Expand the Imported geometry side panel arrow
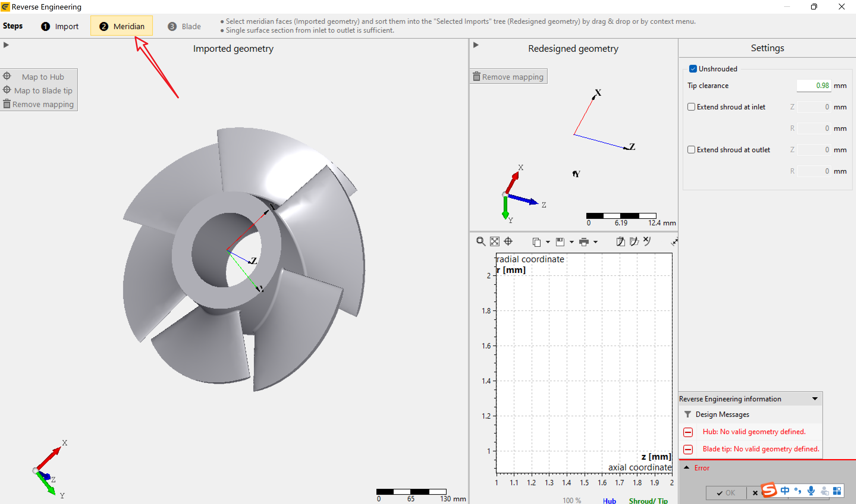 pyautogui.click(x=6, y=45)
